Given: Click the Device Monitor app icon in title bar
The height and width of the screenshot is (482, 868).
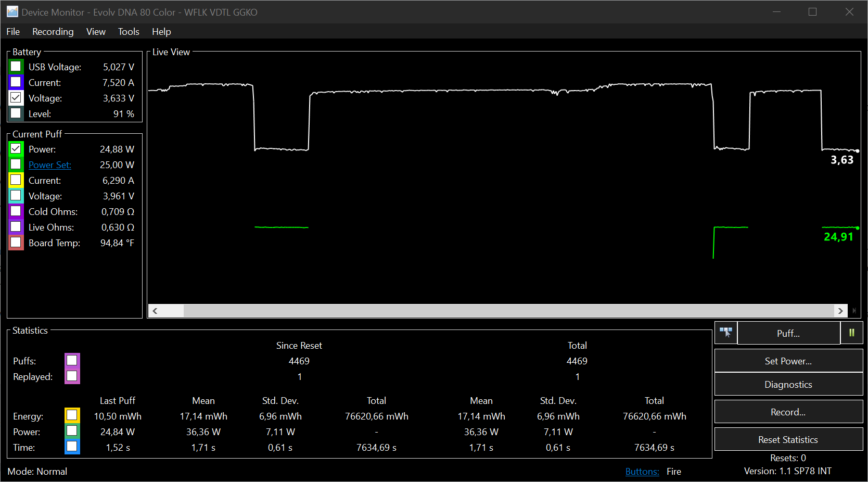Looking at the screenshot, I should (12, 11).
